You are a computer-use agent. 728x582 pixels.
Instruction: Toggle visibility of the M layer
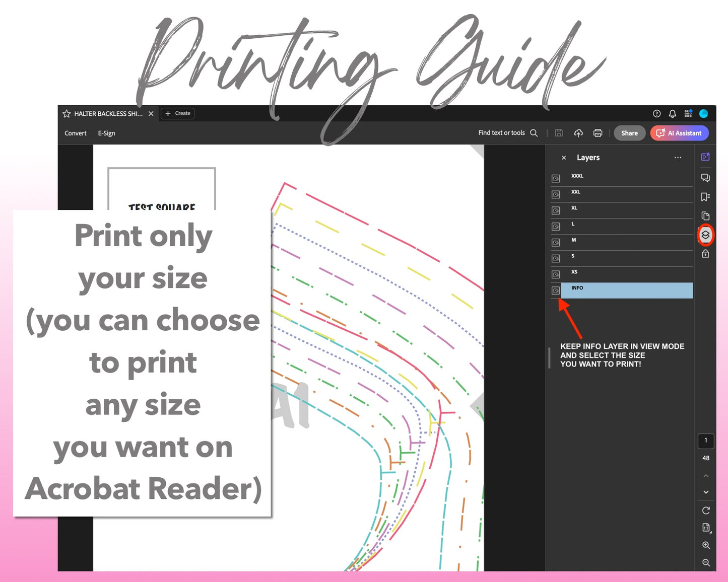tap(556, 243)
